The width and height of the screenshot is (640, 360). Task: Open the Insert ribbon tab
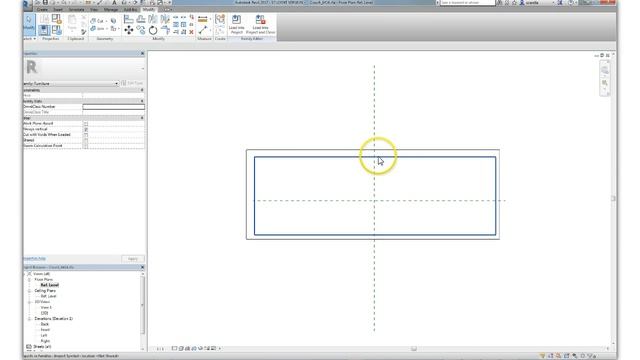click(x=58, y=9)
